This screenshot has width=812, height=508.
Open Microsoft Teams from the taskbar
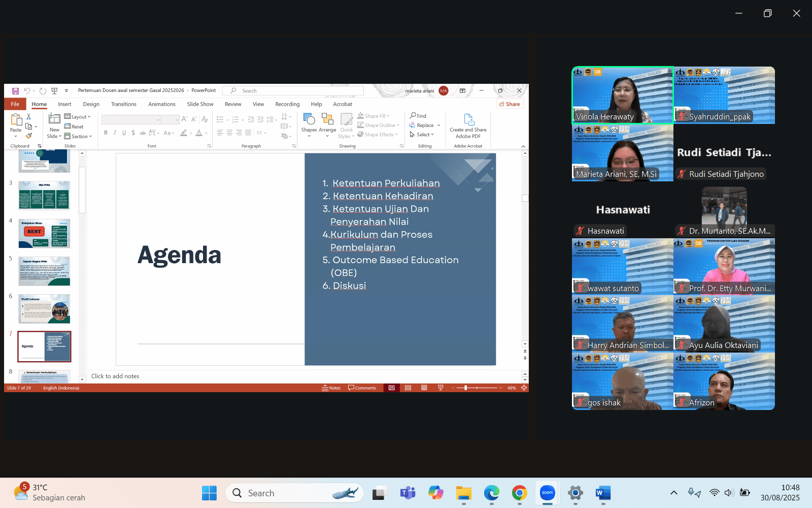pyautogui.click(x=408, y=493)
